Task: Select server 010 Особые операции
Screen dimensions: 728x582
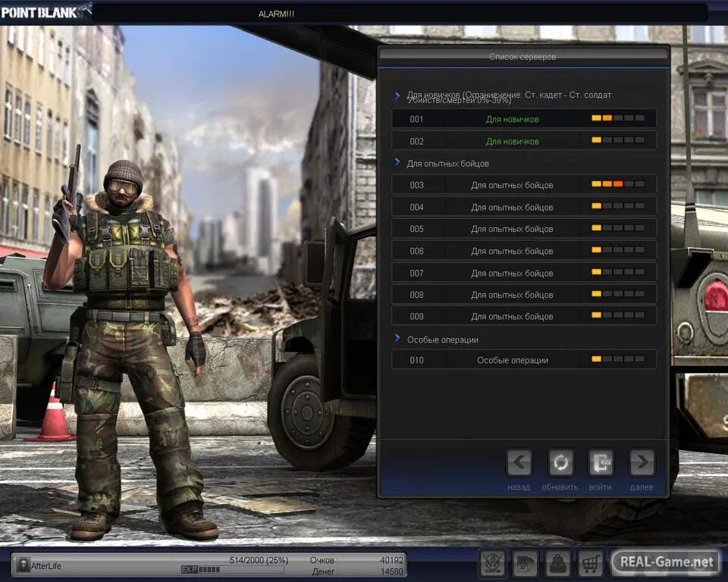Action: pyautogui.click(x=524, y=360)
